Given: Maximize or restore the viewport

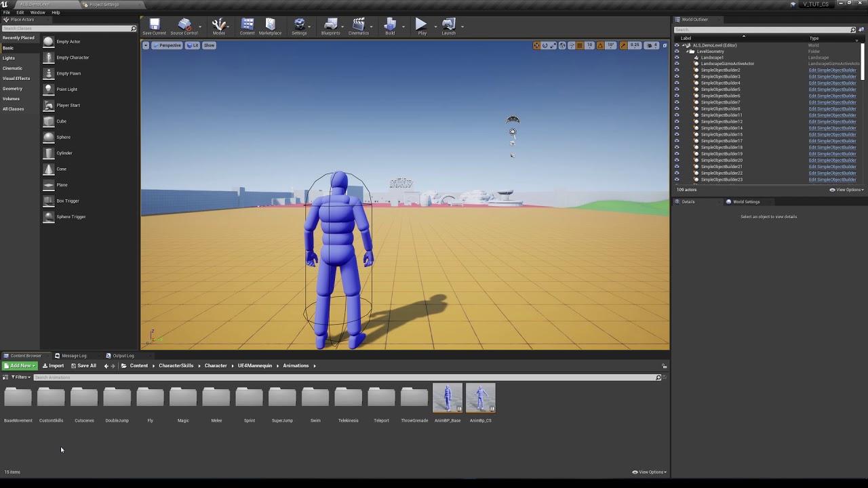Looking at the screenshot, I should [665, 45].
